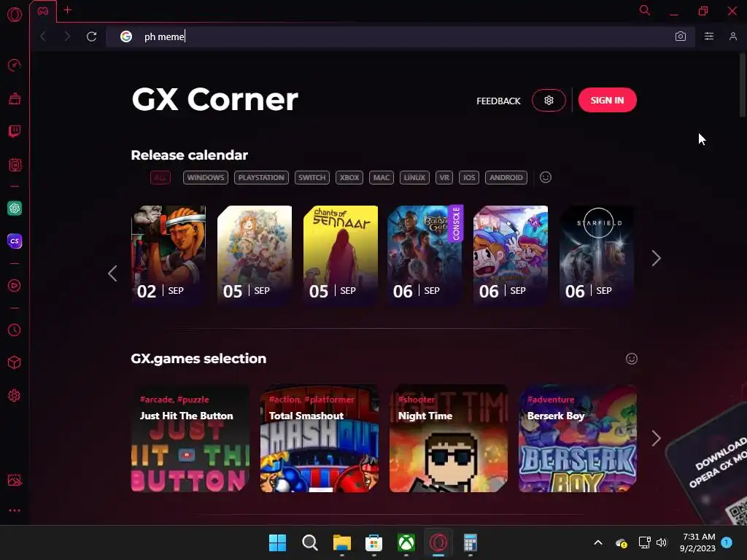Toggle the WINDOWS platform filter
The image size is (747, 560).
click(x=205, y=178)
